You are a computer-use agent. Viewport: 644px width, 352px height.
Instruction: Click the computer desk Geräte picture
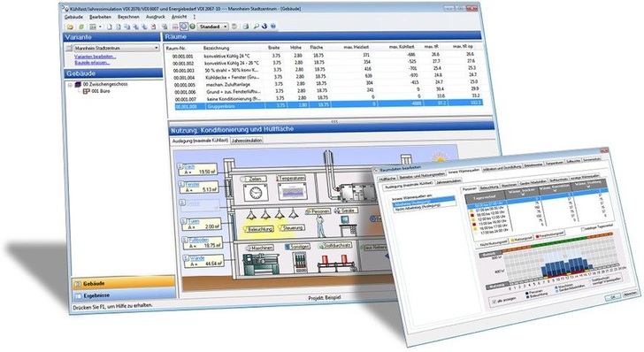348,226
